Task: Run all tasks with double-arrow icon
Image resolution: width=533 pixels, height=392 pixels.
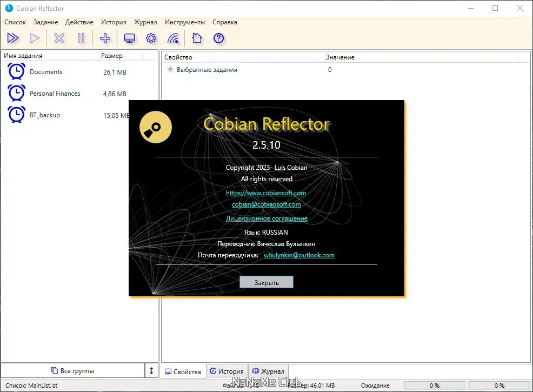Action: [13, 38]
